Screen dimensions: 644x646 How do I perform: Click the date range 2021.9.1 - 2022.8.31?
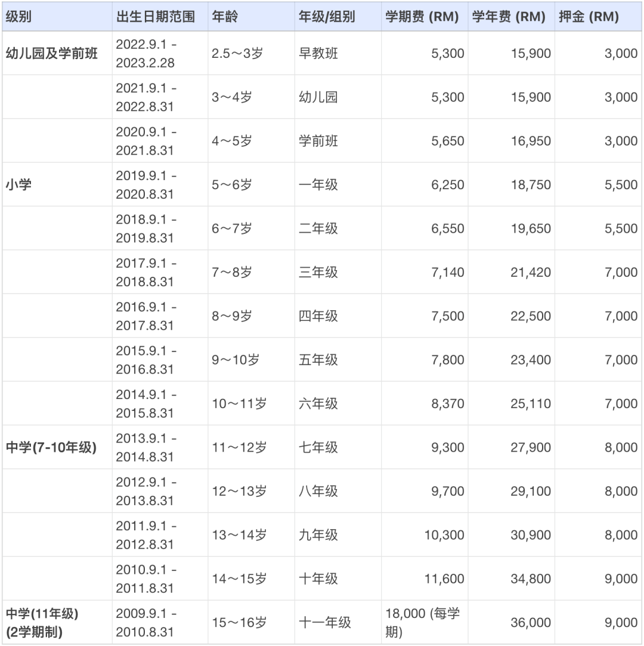tap(160, 97)
